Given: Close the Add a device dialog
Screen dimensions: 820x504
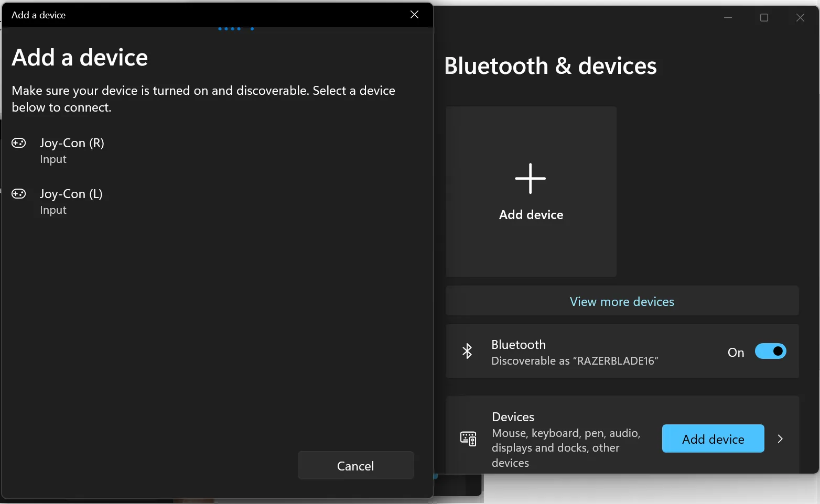Looking at the screenshot, I should point(414,15).
